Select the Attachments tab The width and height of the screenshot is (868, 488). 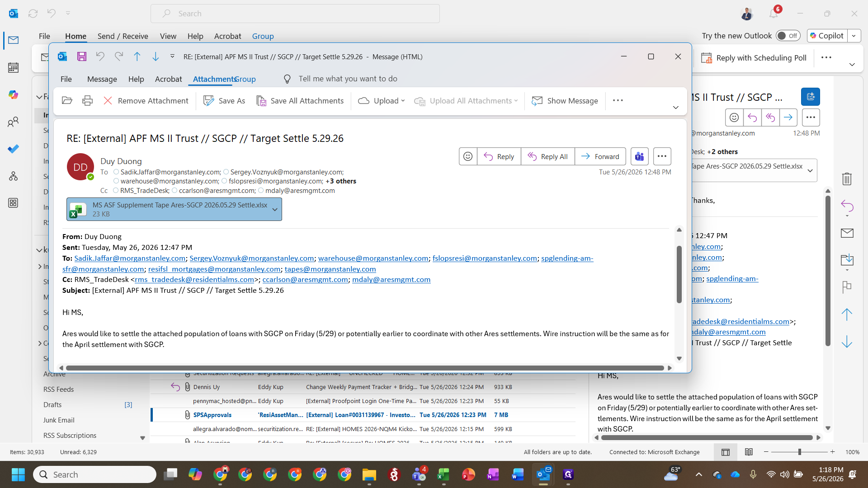tap(213, 79)
